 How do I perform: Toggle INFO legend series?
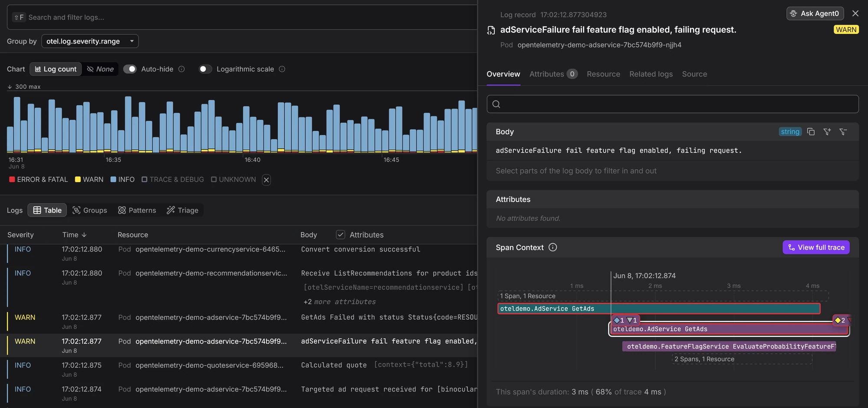click(122, 179)
